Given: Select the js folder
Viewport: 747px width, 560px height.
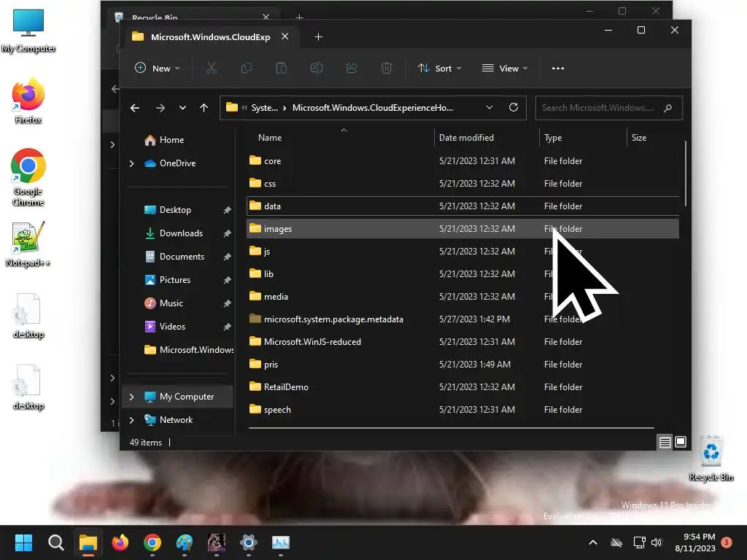Looking at the screenshot, I should coord(462,252).
